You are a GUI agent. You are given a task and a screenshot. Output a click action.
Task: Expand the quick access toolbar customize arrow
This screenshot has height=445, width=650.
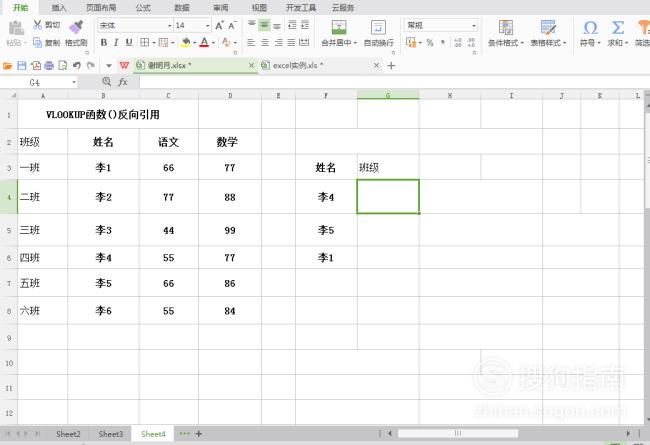(x=109, y=66)
